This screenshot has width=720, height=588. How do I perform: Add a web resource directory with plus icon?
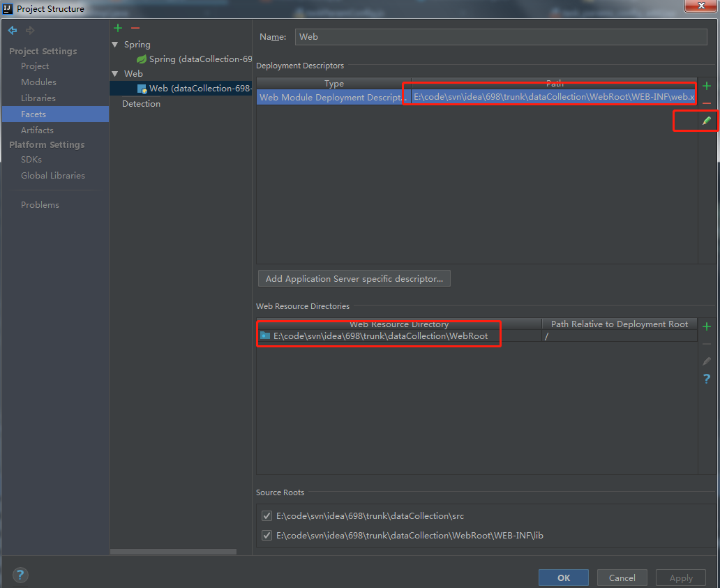[707, 326]
